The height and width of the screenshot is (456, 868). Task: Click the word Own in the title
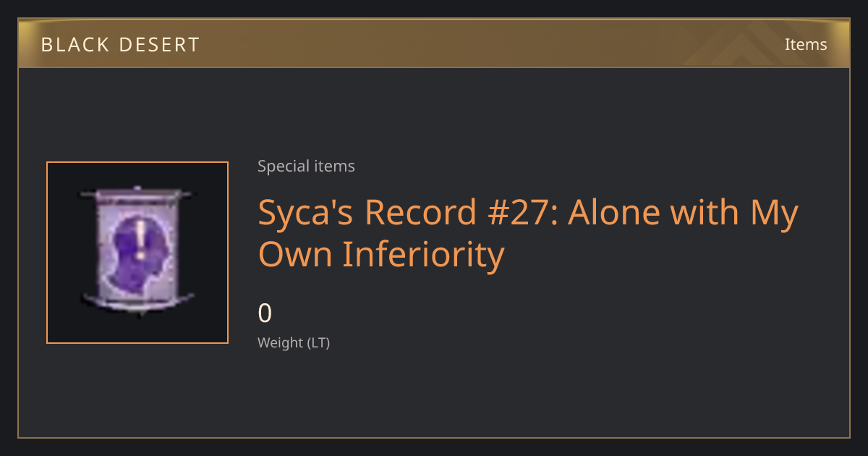296,256
